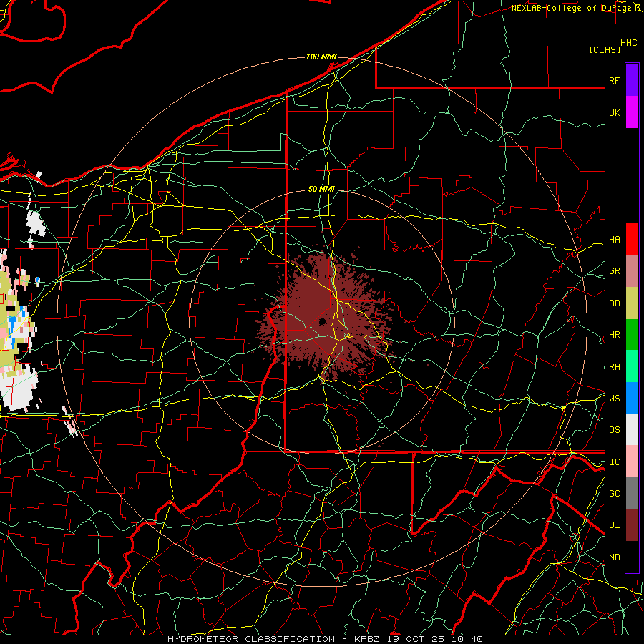Screen dimensions: 644x644
Task: Click the dark red biological echo blob
Action: pos(324,316)
